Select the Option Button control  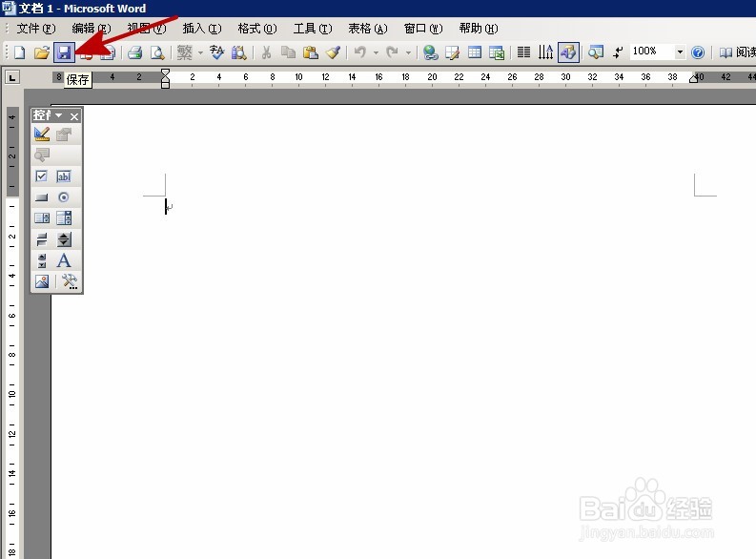(x=64, y=197)
